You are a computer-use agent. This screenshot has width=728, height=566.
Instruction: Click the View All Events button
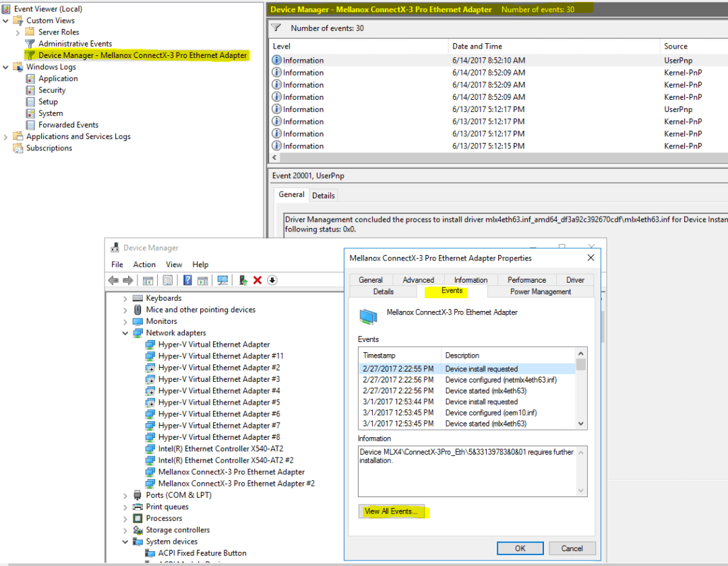pyautogui.click(x=392, y=511)
